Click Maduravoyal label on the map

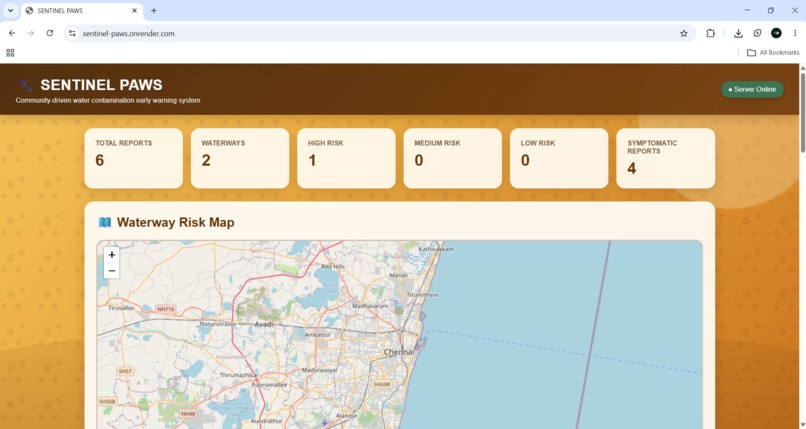coord(319,370)
